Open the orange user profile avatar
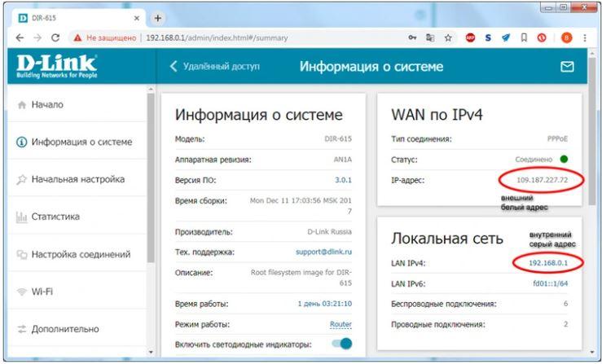 click(x=567, y=37)
